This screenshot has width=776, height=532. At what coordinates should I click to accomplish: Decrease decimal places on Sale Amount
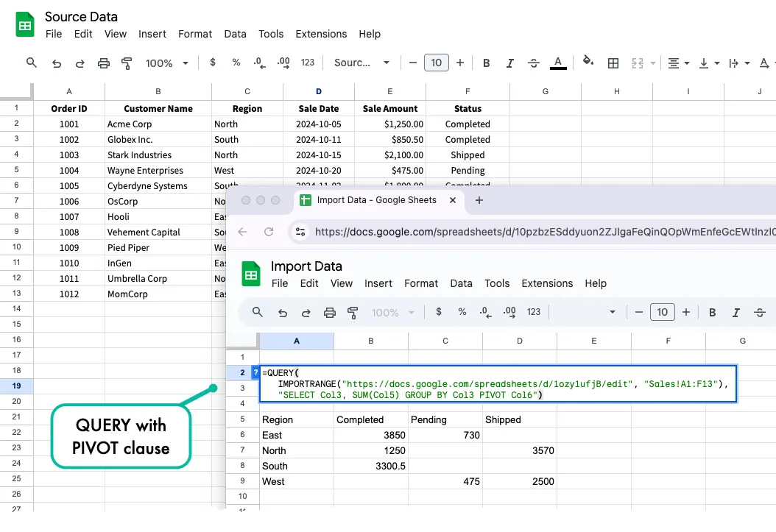tap(259, 63)
